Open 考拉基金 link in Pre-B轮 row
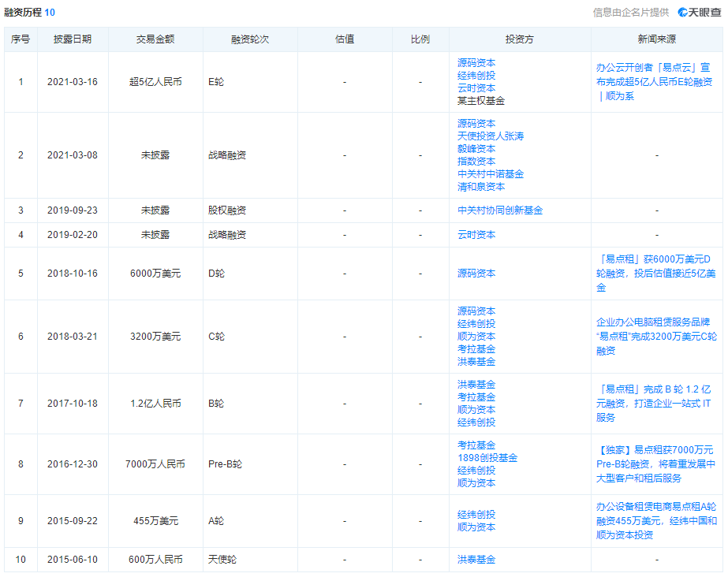 pos(476,445)
